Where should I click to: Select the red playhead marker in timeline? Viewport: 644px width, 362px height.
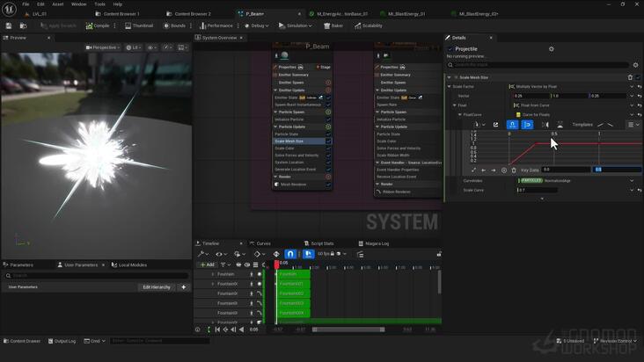(x=277, y=264)
